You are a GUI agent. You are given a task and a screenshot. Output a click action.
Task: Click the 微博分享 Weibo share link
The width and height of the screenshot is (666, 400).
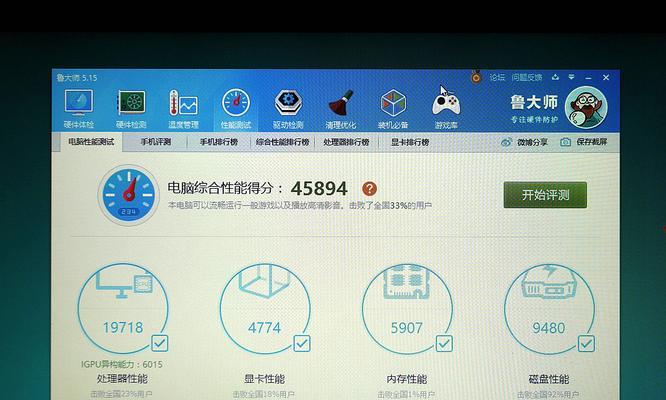click(524, 142)
